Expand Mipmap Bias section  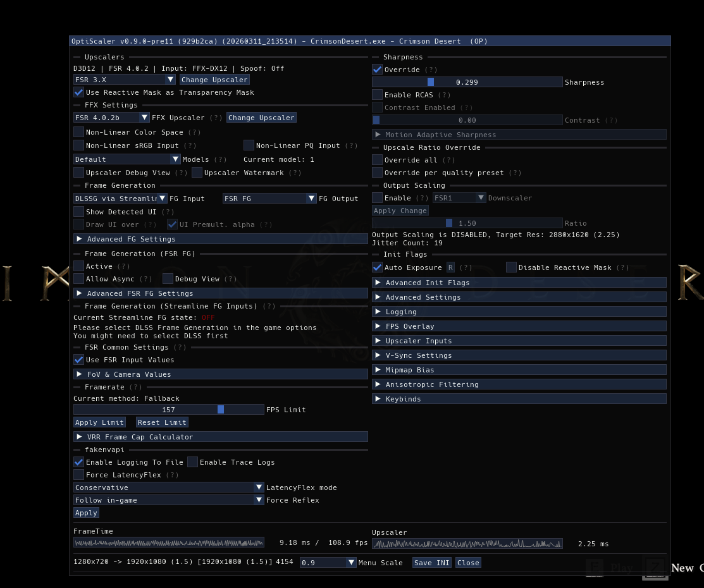pyautogui.click(x=519, y=369)
